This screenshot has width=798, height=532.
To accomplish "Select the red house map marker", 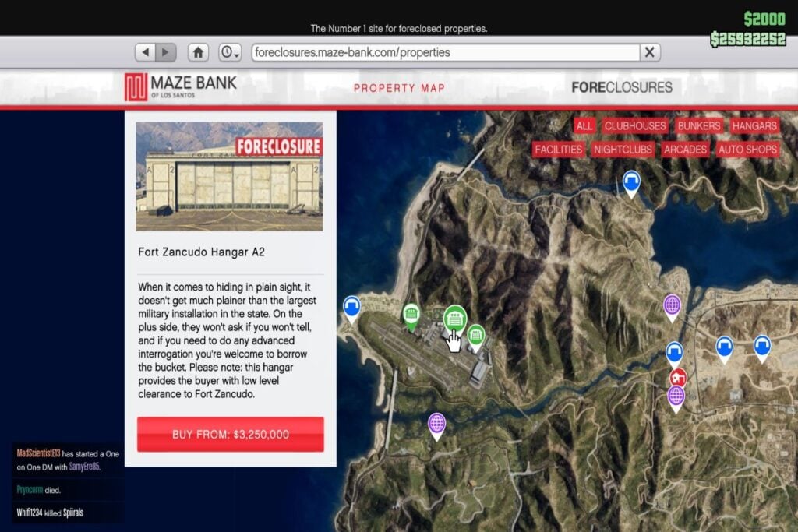I will [x=678, y=378].
